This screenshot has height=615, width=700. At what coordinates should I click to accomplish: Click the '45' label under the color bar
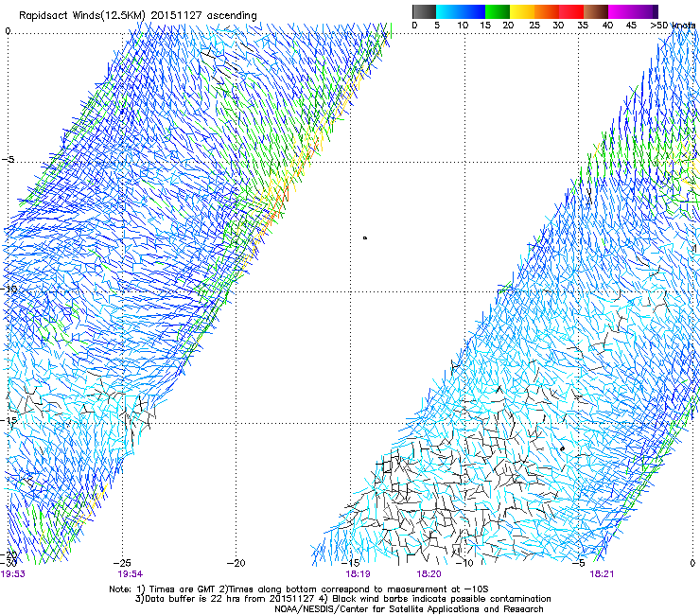coord(631,25)
